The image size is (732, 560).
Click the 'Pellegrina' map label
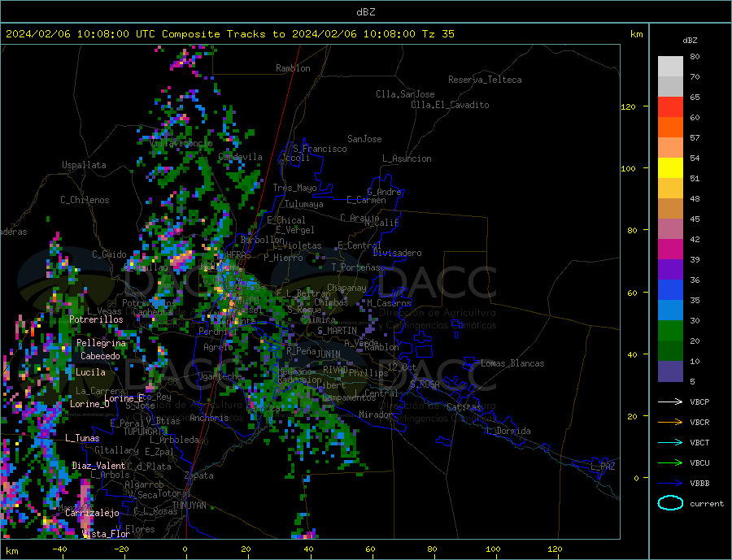tap(102, 343)
